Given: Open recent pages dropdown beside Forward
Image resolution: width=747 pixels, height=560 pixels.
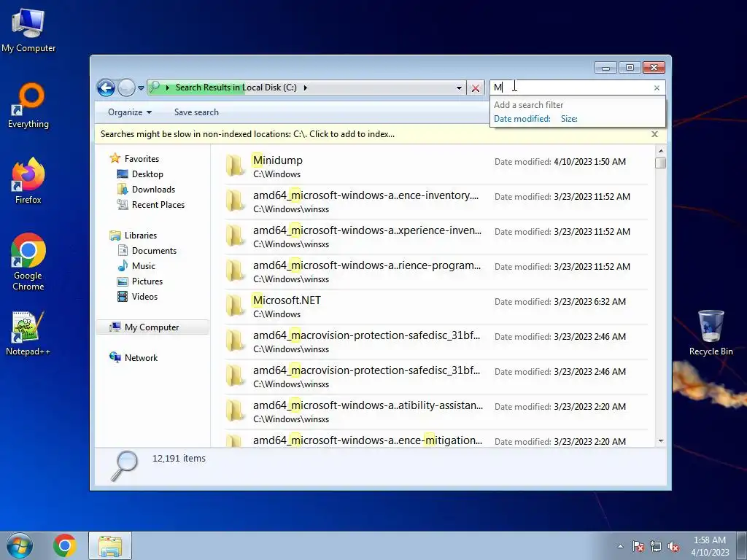Looking at the screenshot, I should click(141, 88).
